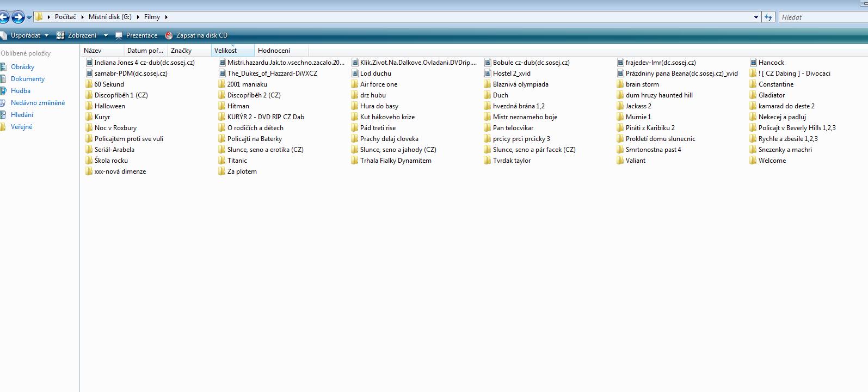Expand the arrow after Filmy breadcrumb
Screen dimensions: 868x392
coord(166,17)
